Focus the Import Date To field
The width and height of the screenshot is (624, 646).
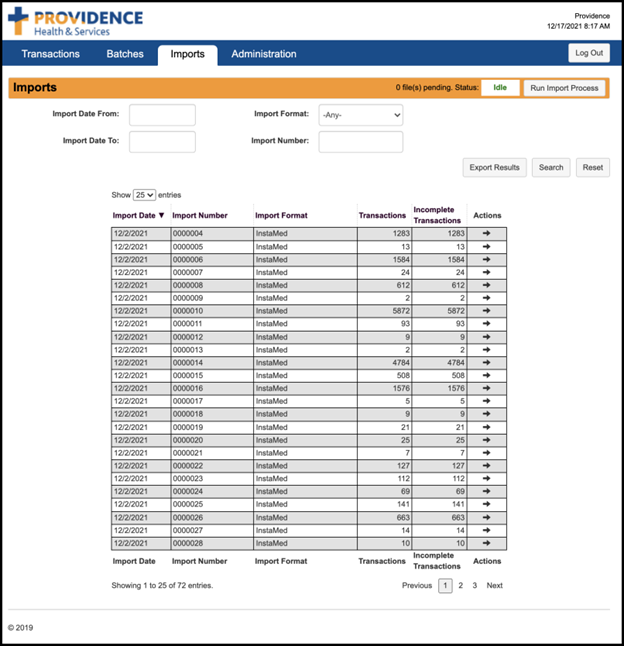(162, 142)
